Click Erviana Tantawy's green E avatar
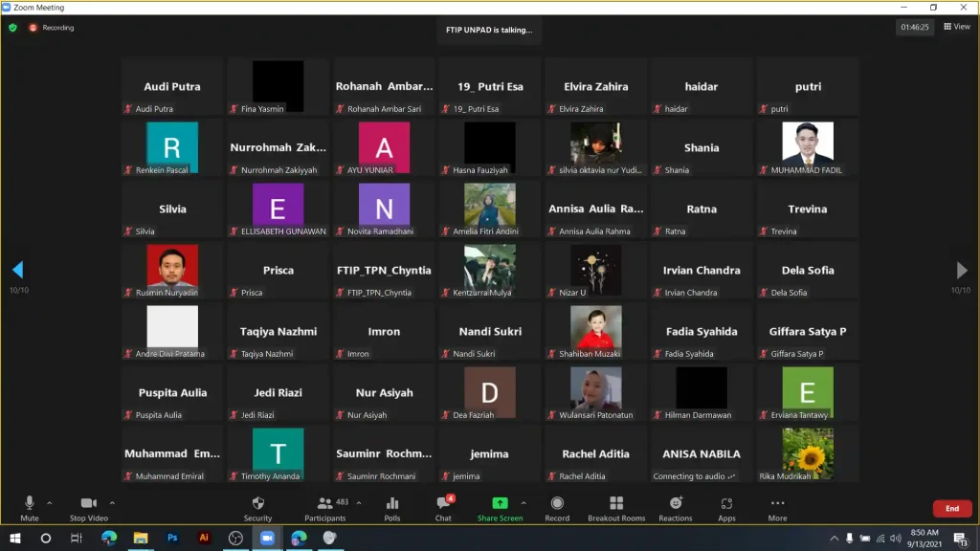This screenshot has height=551, width=980. coord(808,393)
